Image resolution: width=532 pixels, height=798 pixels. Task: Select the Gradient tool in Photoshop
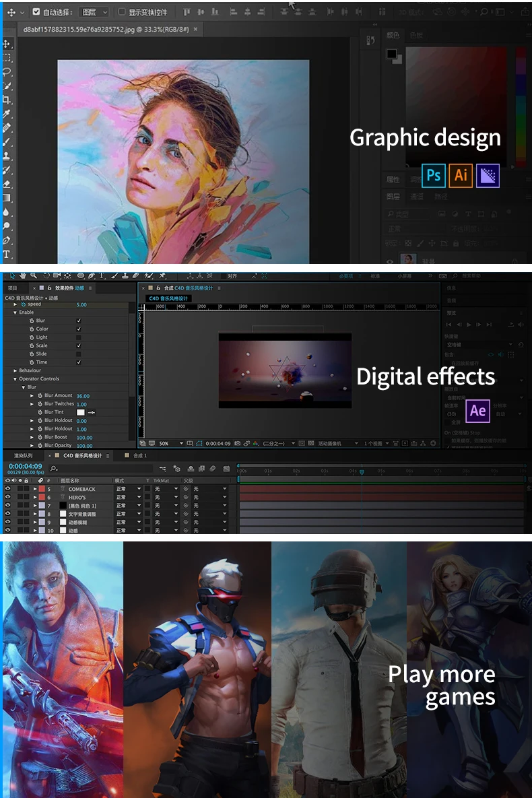pos(7,198)
